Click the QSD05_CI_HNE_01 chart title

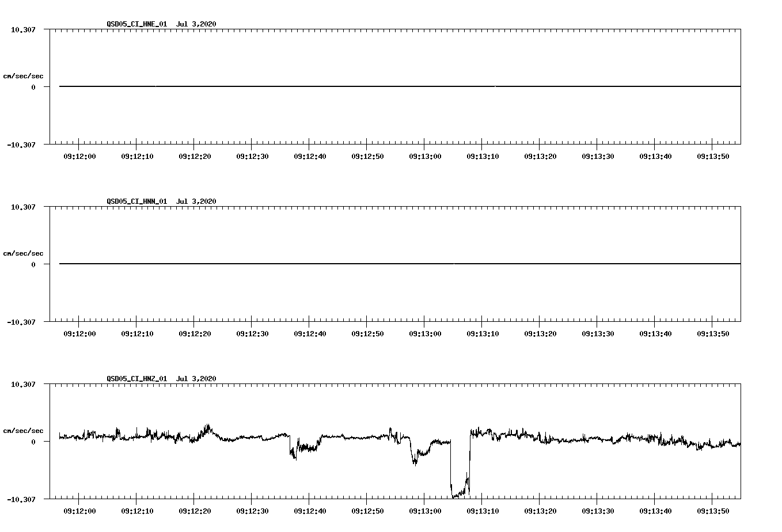[x=161, y=24]
